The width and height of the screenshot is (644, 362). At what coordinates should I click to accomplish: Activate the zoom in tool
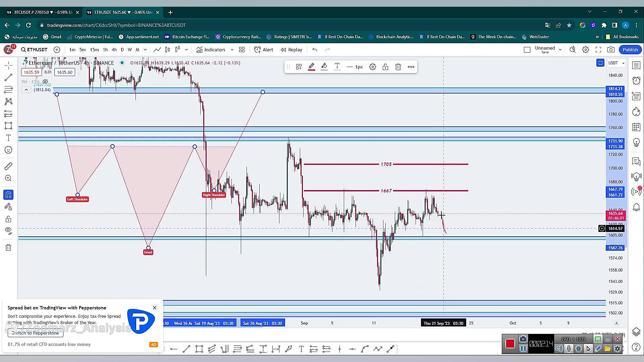(8, 178)
